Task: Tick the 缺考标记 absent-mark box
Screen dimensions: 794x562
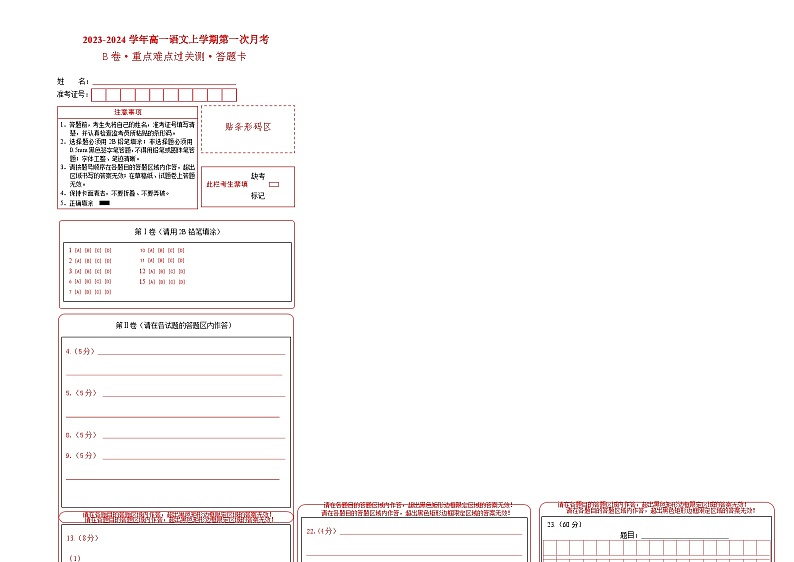Action: click(x=274, y=185)
